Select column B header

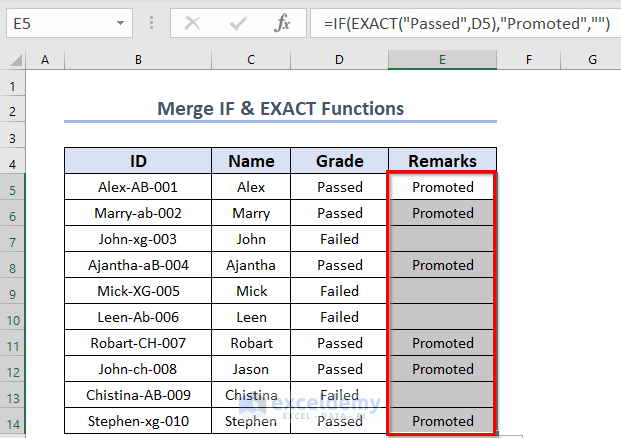138,60
